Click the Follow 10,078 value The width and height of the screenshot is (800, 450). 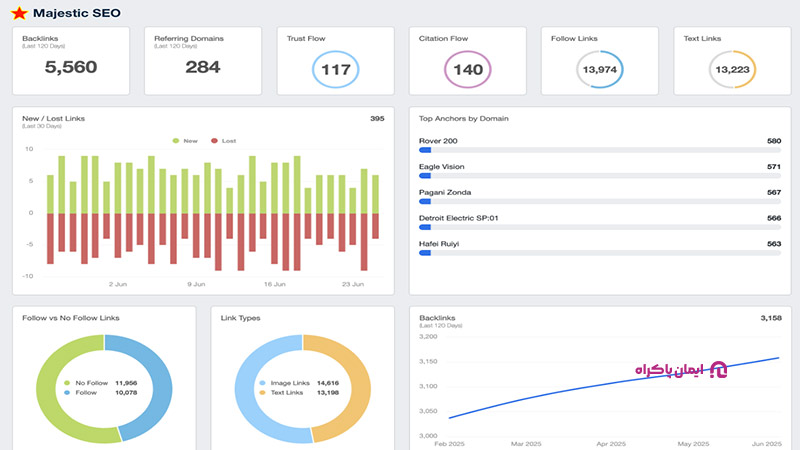126,392
